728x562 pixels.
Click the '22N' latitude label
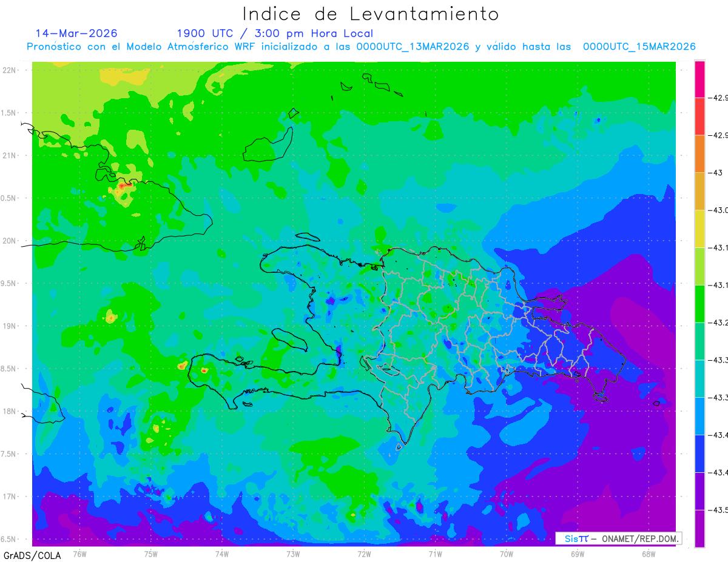(x=9, y=70)
